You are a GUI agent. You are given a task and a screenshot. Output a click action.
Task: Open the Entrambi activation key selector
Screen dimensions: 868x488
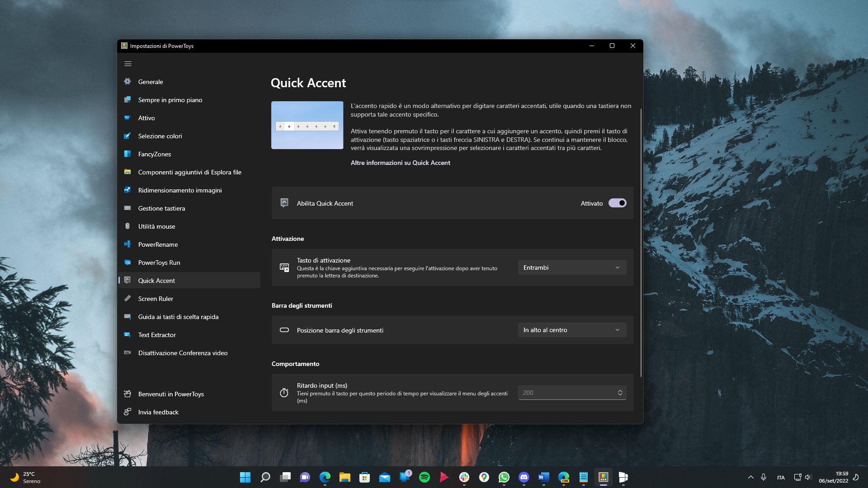tap(571, 267)
